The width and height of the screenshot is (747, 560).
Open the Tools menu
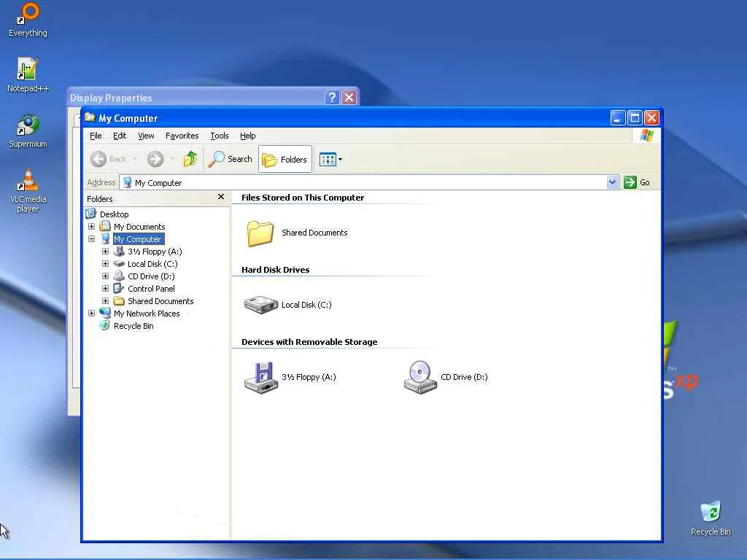pyautogui.click(x=220, y=136)
